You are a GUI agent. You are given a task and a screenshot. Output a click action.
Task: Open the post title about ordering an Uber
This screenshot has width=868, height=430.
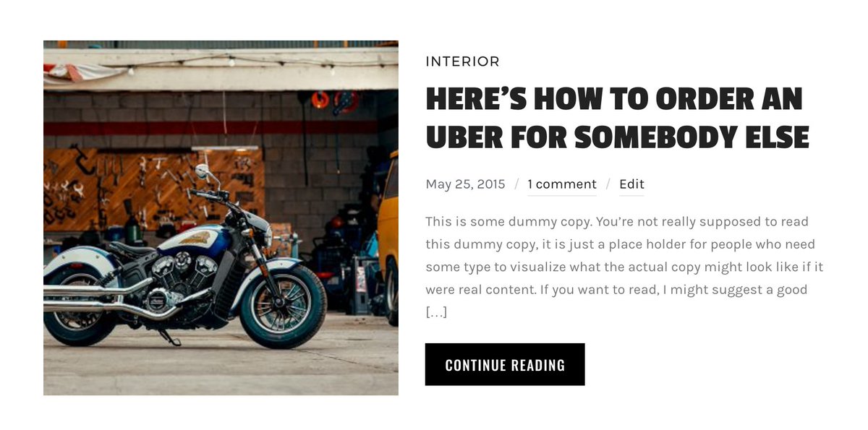pyautogui.click(x=616, y=118)
